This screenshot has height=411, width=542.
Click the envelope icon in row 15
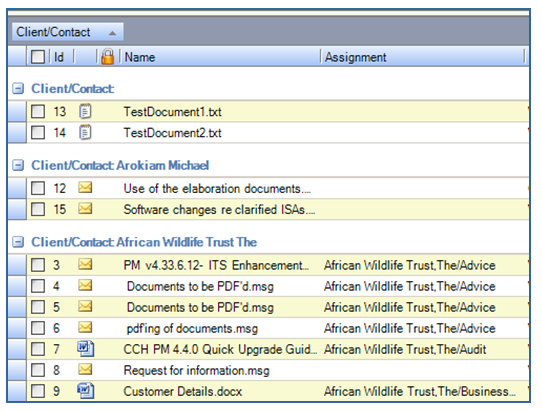coord(85,209)
